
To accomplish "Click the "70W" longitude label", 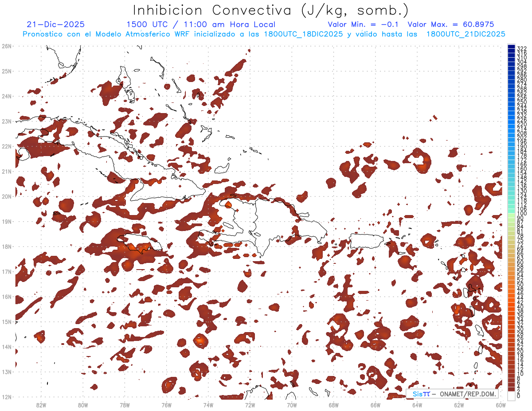I will tap(292, 404).
